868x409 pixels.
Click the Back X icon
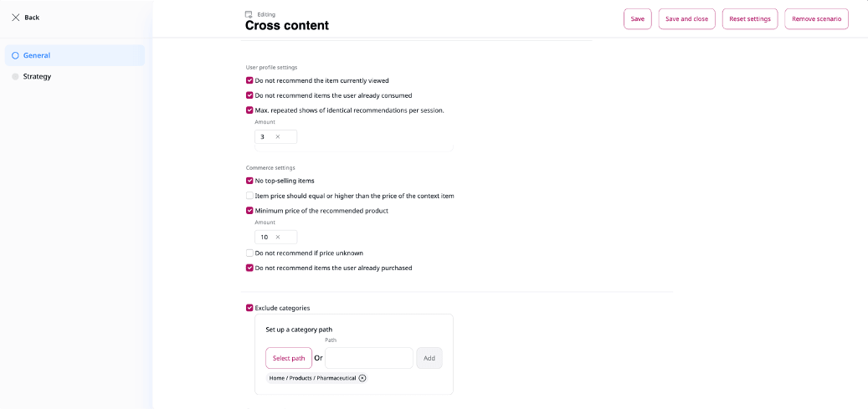(x=16, y=18)
